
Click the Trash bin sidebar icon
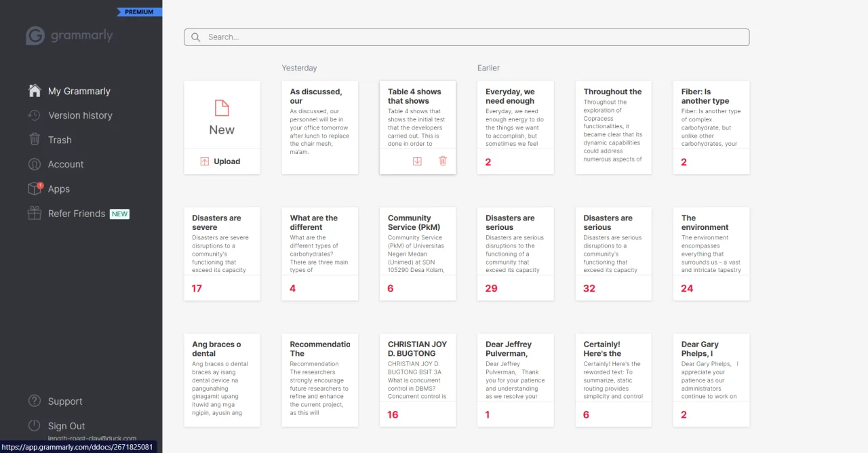[35, 139]
